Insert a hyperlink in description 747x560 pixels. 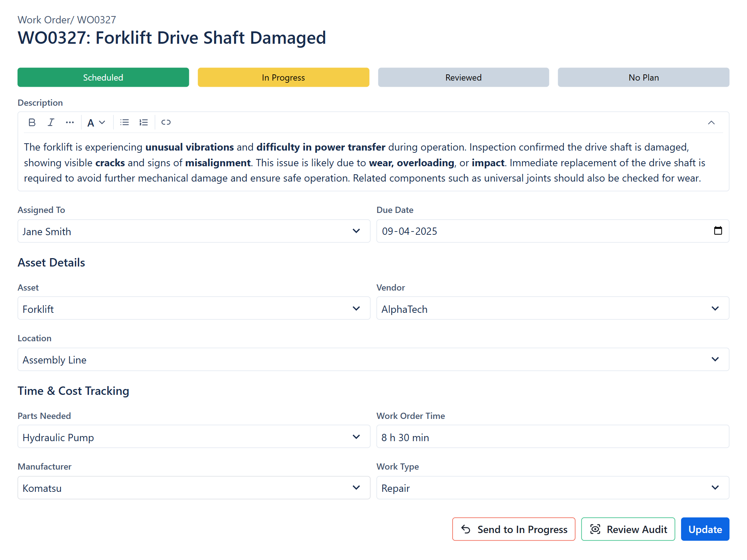click(x=166, y=122)
